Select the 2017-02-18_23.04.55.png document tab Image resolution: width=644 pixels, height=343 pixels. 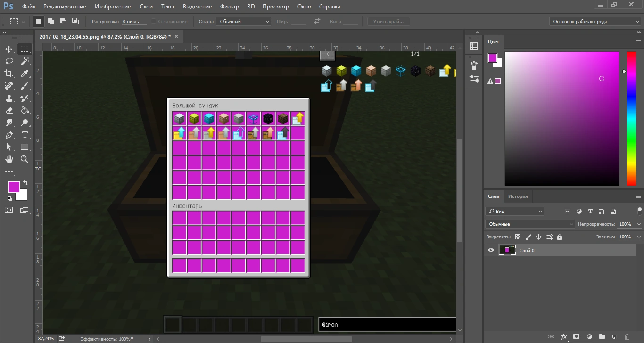coord(105,36)
